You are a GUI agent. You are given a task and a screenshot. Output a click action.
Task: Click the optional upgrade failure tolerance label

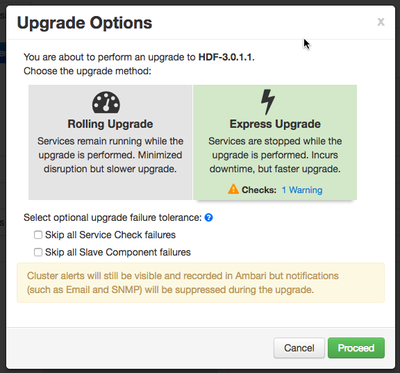coord(113,218)
